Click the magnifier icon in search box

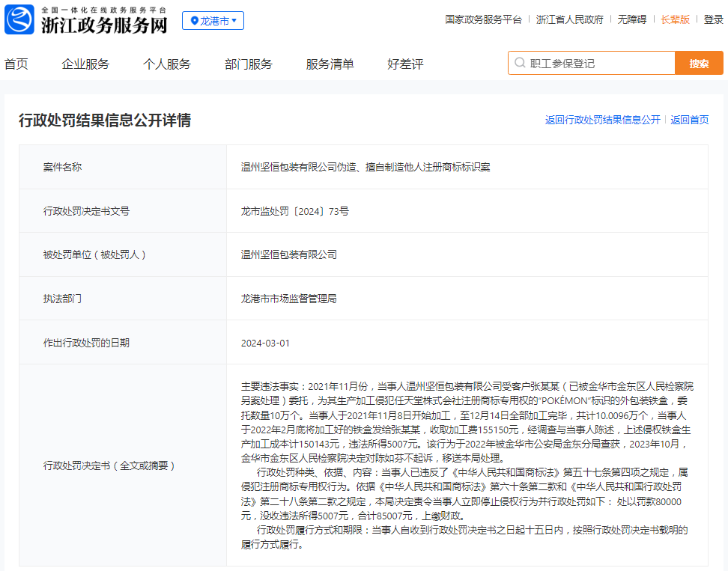tap(520, 63)
